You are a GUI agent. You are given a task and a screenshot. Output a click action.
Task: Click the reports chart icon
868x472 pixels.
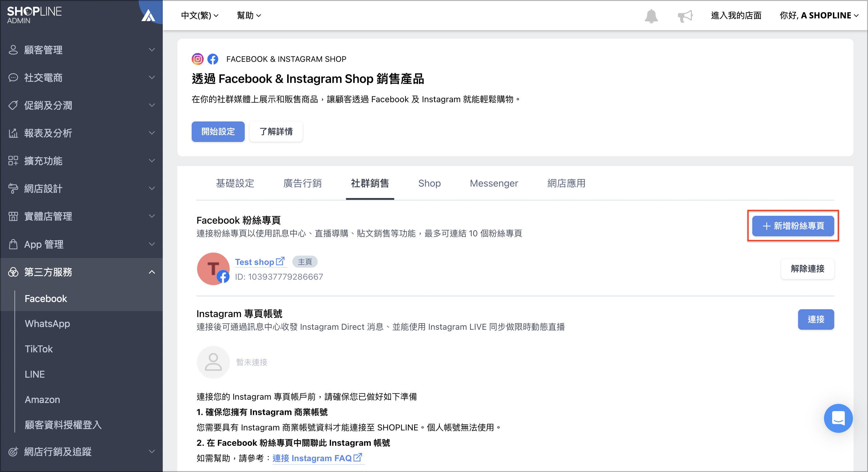tap(13, 133)
